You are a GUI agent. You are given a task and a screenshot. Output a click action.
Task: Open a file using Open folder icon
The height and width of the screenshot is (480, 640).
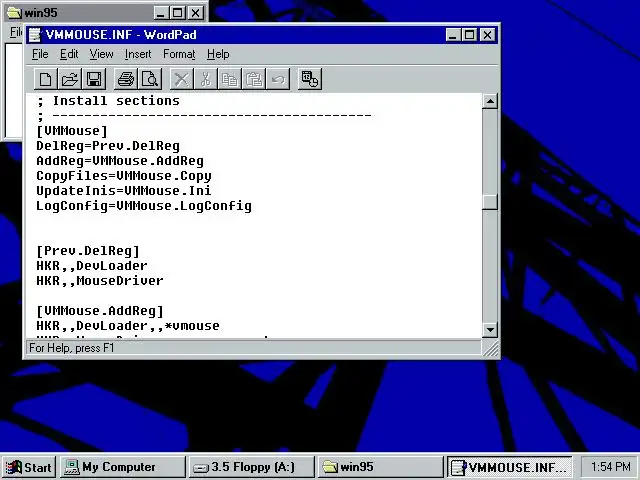(x=70, y=79)
